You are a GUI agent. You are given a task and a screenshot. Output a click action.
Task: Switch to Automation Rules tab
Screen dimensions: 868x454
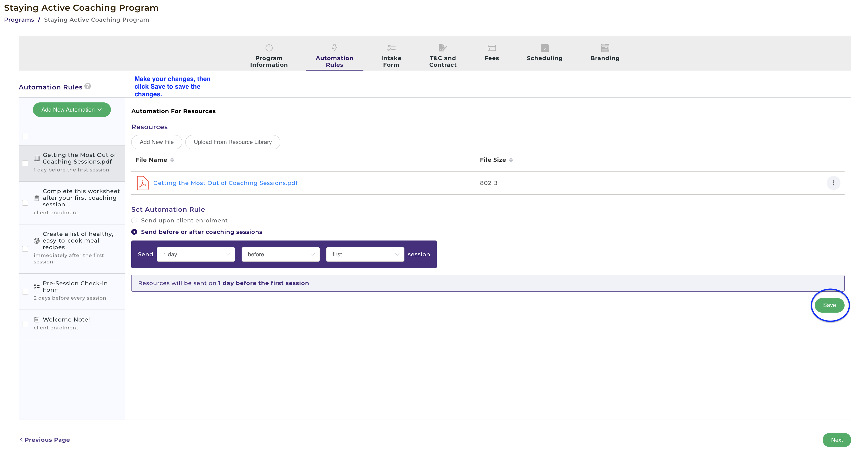(334, 56)
